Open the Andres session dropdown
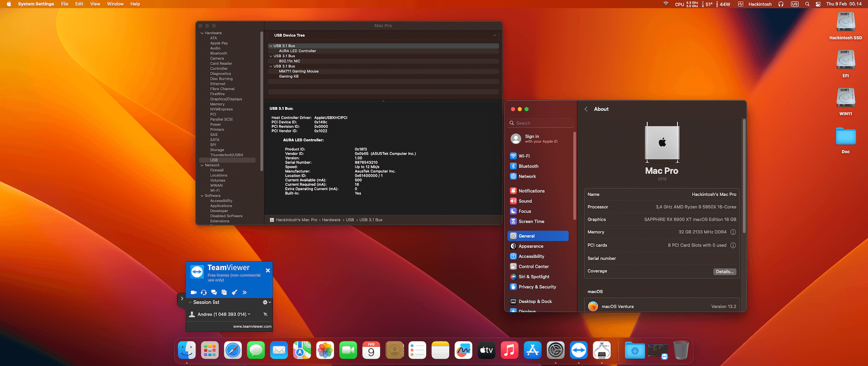Viewport: 868px width, 366px height. coord(249,314)
